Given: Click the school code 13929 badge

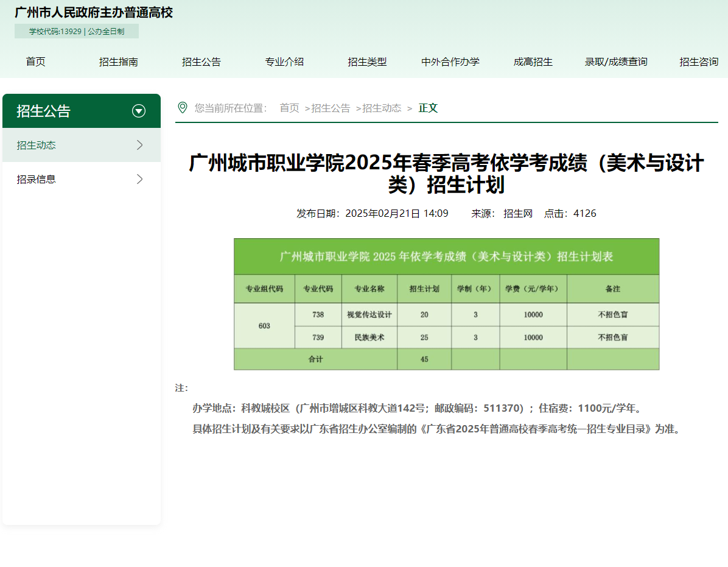Looking at the screenshot, I should 77,30.
